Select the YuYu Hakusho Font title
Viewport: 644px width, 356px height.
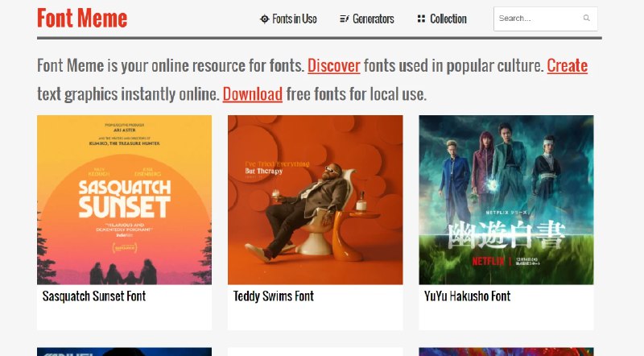pos(468,296)
